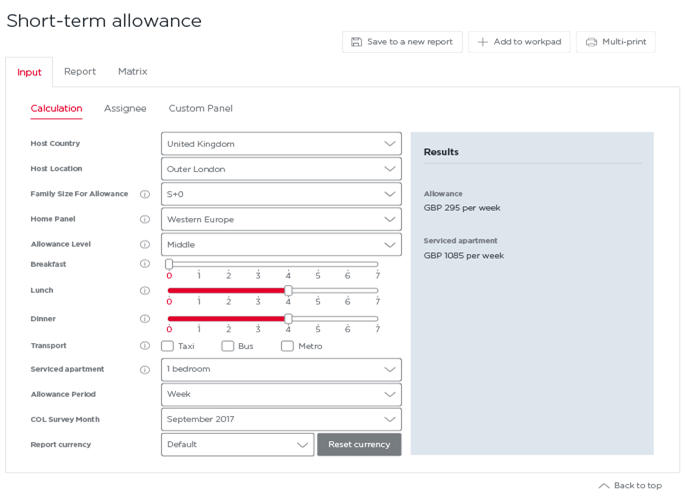Click serviced apartment value GBP 1085 per week
This screenshot has width=685, height=500.
point(464,255)
